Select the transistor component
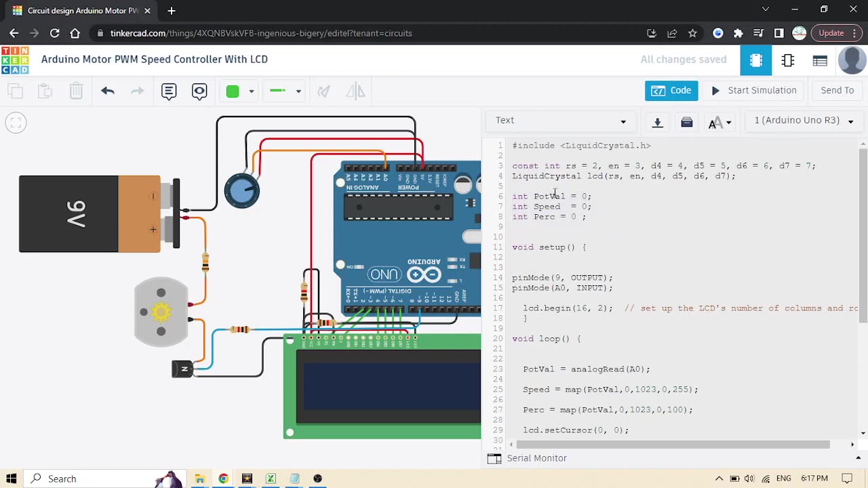Image resolution: width=868 pixels, height=488 pixels. (x=182, y=369)
